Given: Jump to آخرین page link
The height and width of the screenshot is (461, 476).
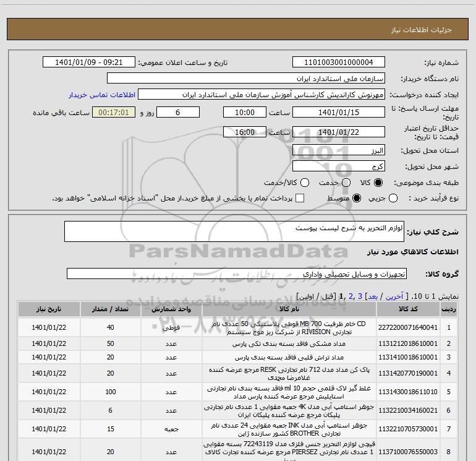Looking at the screenshot, I should pos(394,296).
